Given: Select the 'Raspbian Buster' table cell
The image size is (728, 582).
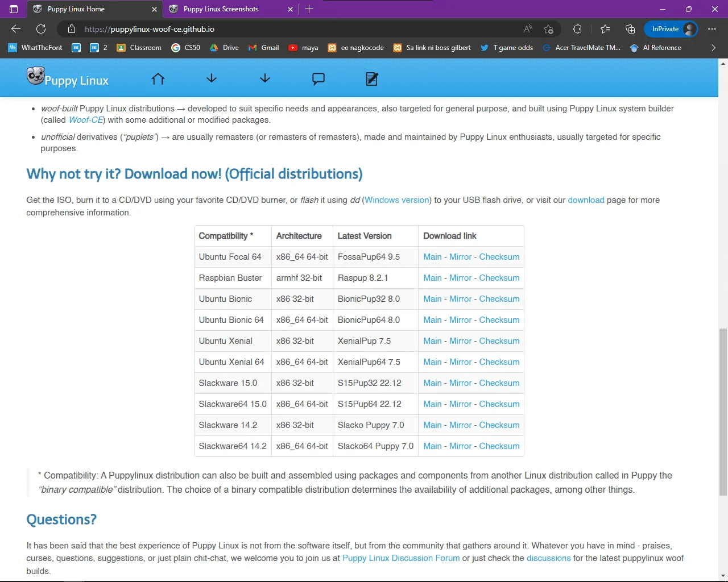Looking at the screenshot, I should click(x=233, y=278).
